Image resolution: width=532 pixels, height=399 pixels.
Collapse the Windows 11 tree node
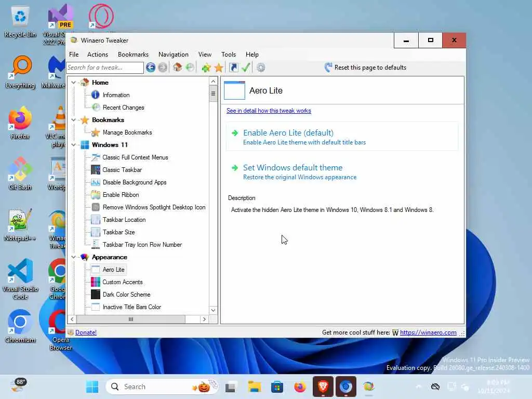coord(73,145)
